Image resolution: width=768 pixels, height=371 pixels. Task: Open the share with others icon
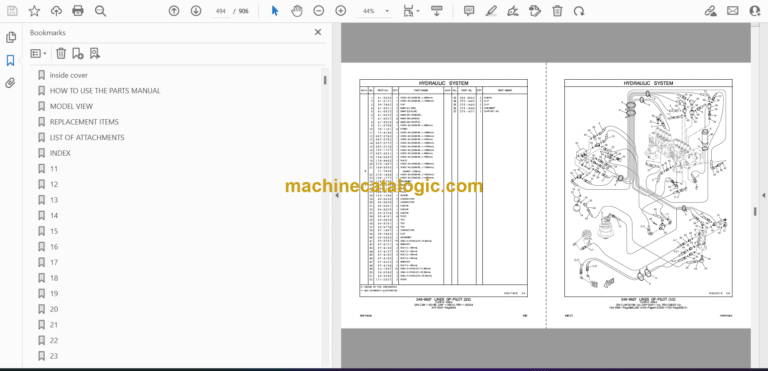click(x=755, y=11)
